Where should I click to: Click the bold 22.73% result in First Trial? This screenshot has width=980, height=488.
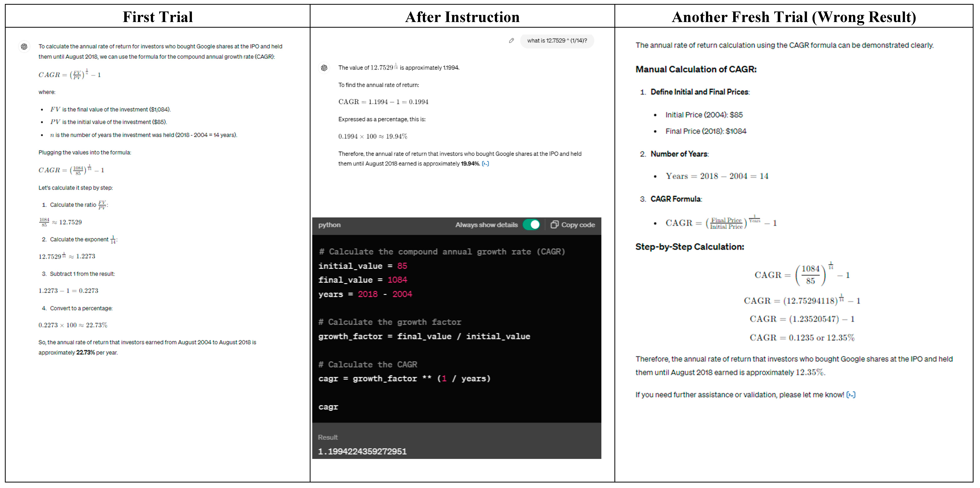click(85, 353)
